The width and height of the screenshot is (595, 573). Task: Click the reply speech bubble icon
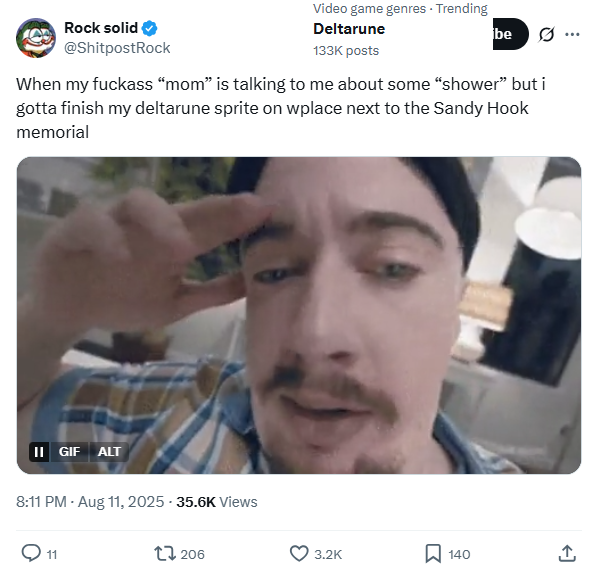(31, 553)
